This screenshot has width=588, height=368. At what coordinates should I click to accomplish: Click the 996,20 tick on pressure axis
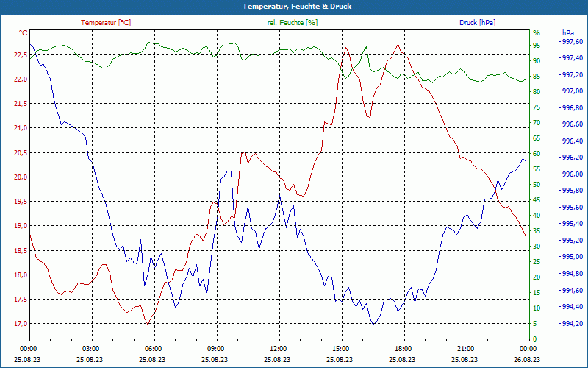pyautogui.click(x=573, y=158)
